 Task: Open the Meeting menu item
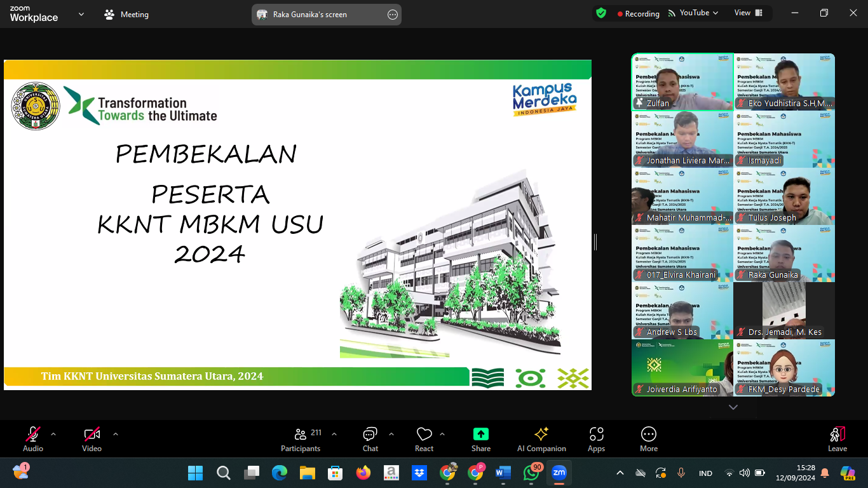126,14
